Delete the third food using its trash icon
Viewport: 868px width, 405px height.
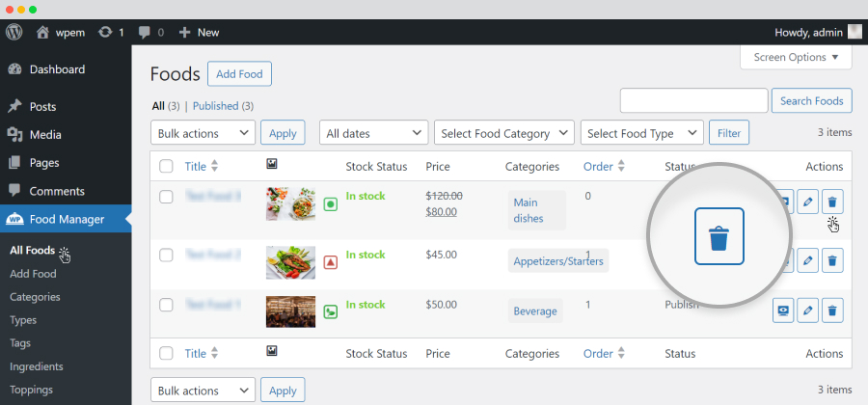pos(832,310)
